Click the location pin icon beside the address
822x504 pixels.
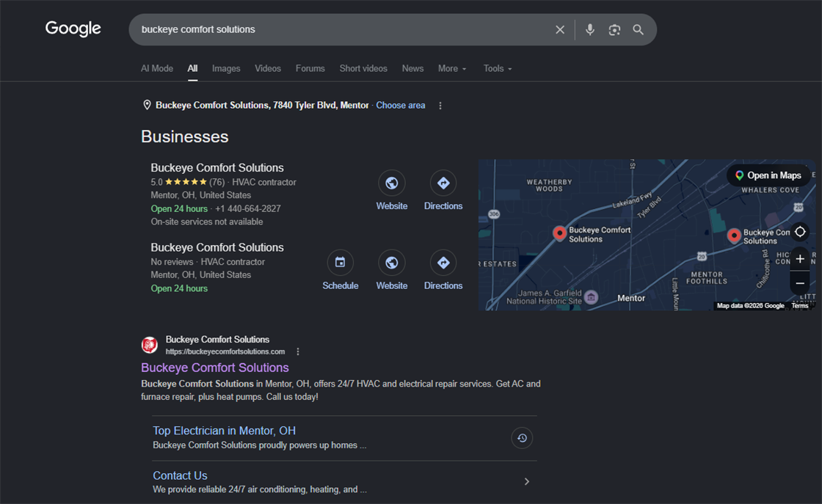click(x=148, y=106)
